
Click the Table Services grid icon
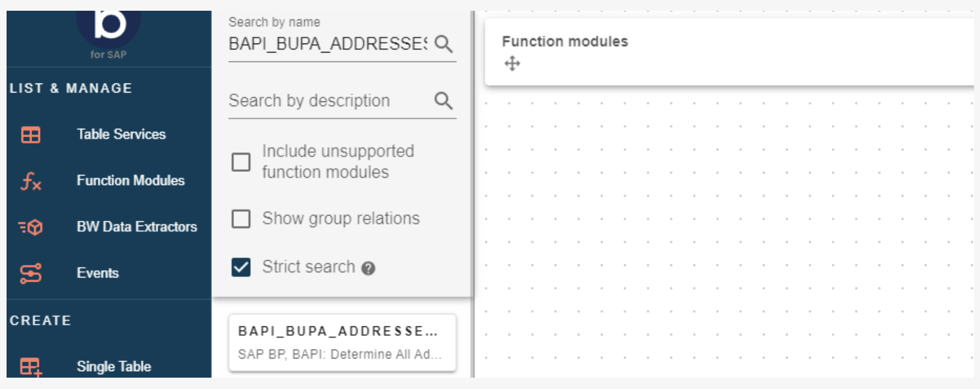click(30, 135)
